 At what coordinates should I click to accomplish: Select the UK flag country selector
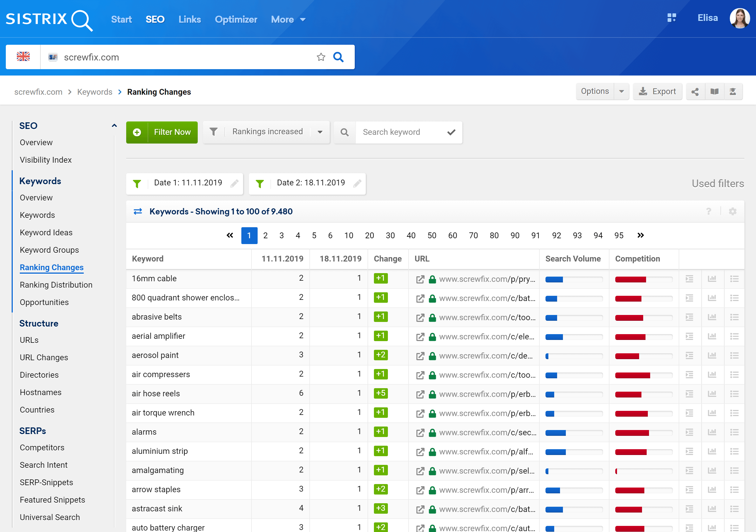23,57
